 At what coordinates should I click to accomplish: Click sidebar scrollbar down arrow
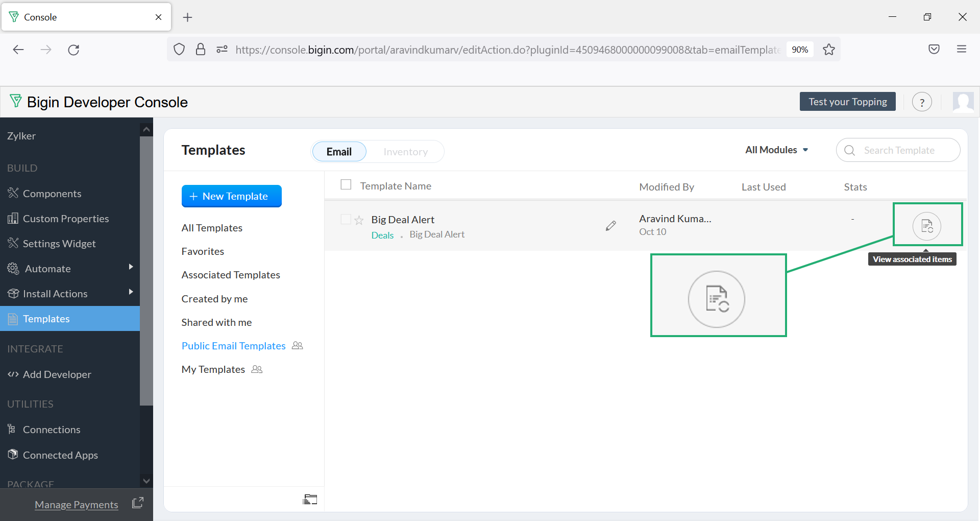click(146, 481)
